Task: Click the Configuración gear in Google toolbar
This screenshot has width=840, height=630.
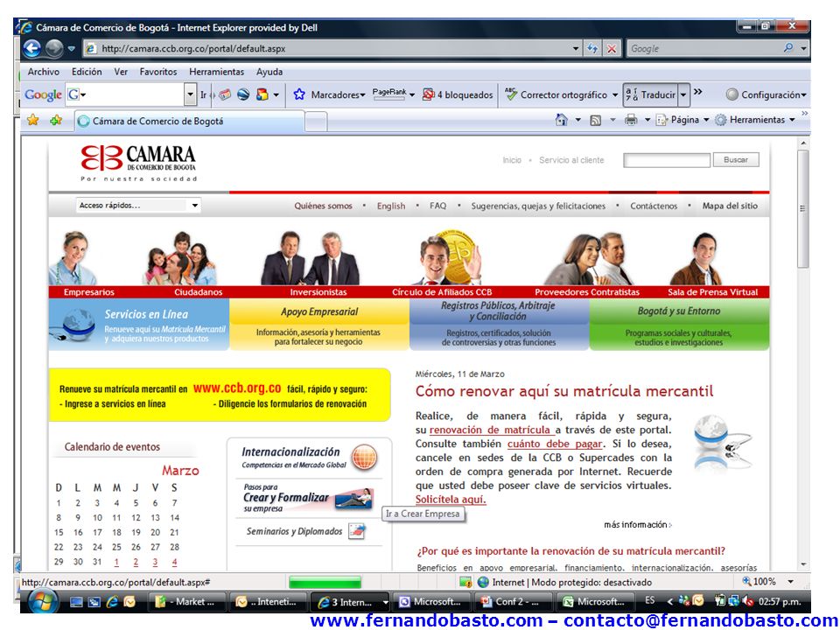Action: pyautogui.click(x=732, y=94)
